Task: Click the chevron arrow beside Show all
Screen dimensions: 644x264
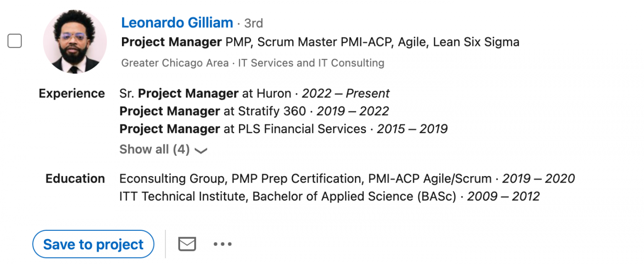Action: click(x=201, y=150)
